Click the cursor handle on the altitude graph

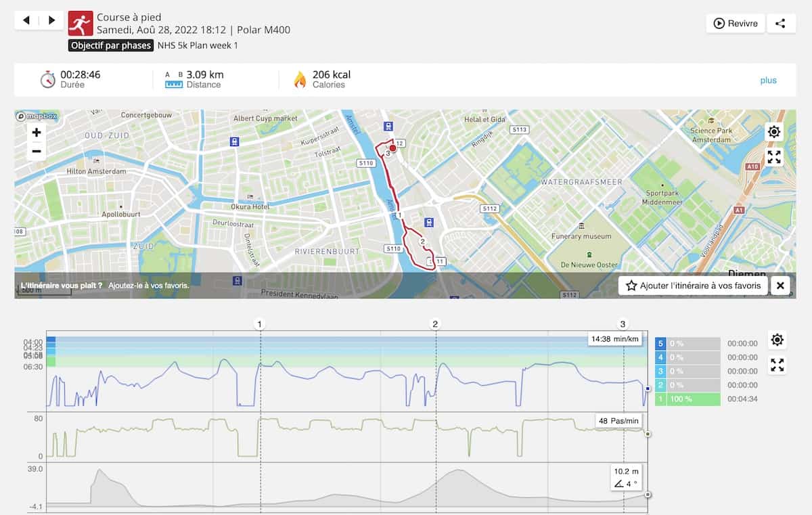coord(648,495)
